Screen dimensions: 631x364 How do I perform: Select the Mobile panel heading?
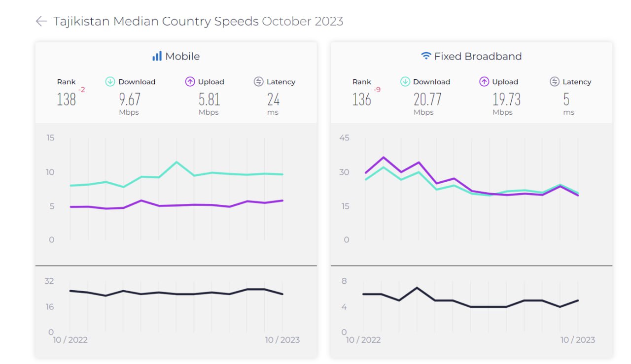tap(182, 56)
